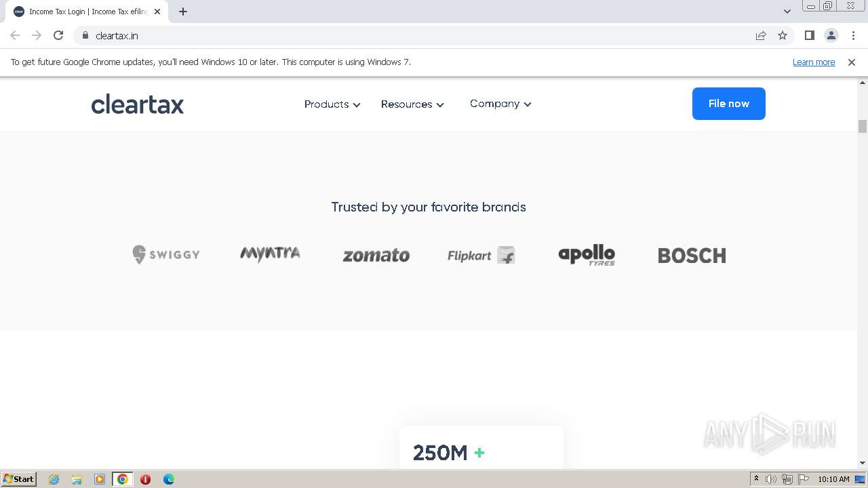
Task: Click the taskbar clock 10:10 AM
Action: click(x=833, y=479)
